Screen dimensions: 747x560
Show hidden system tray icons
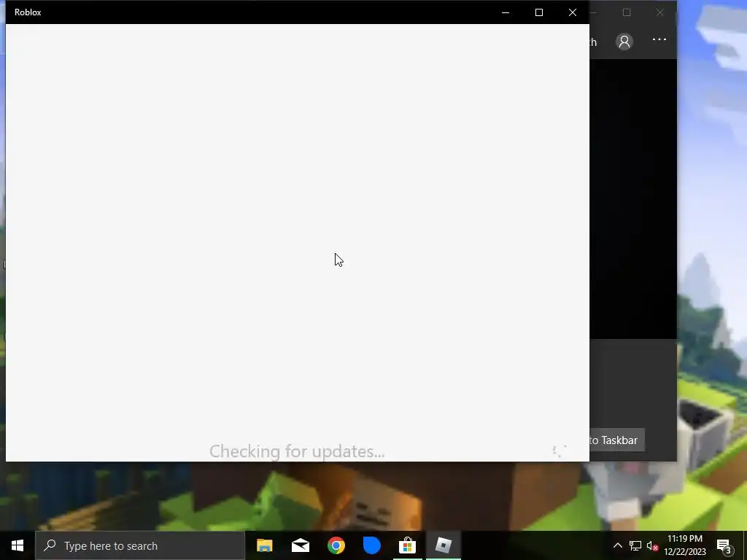click(x=617, y=545)
